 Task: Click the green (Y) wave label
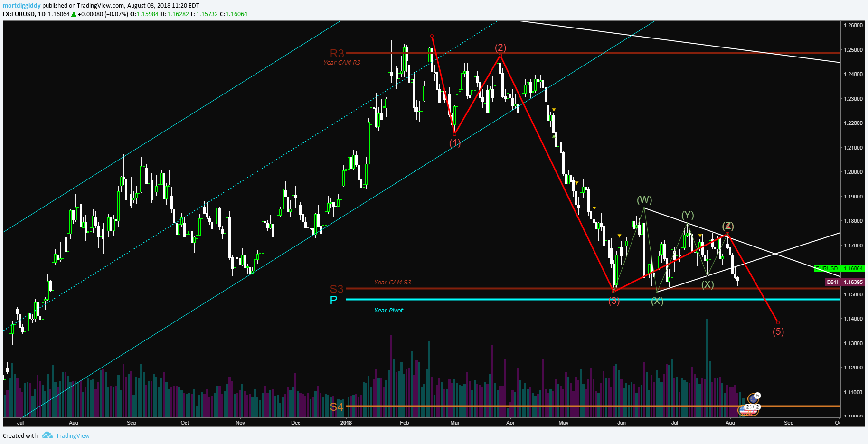(688, 215)
